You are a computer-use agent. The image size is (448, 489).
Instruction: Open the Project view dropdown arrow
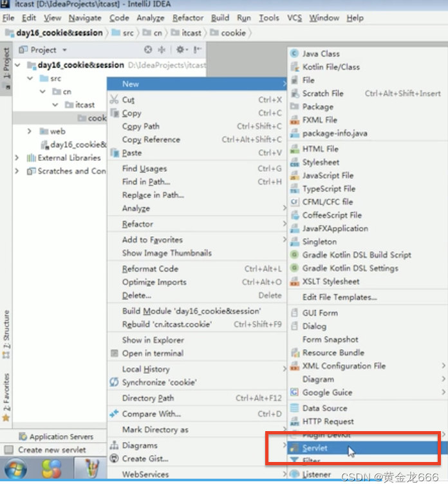point(64,50)
